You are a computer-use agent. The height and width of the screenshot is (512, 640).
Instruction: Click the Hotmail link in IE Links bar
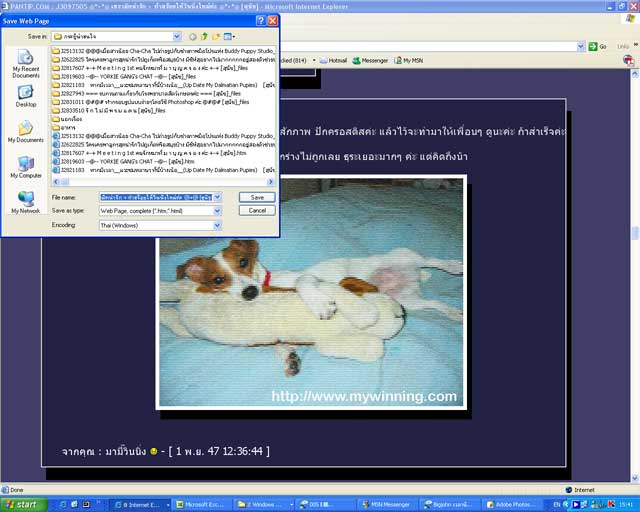333,60
